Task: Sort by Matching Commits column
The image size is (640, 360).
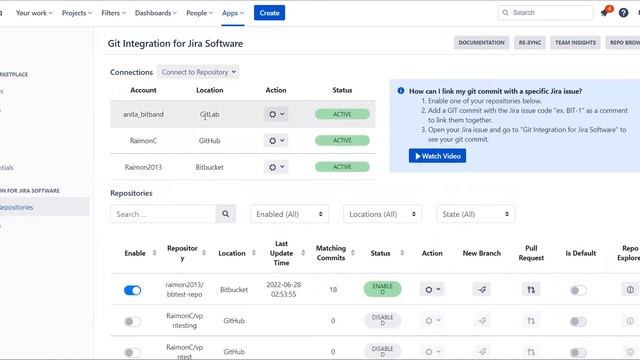Action: click(353, 253)
